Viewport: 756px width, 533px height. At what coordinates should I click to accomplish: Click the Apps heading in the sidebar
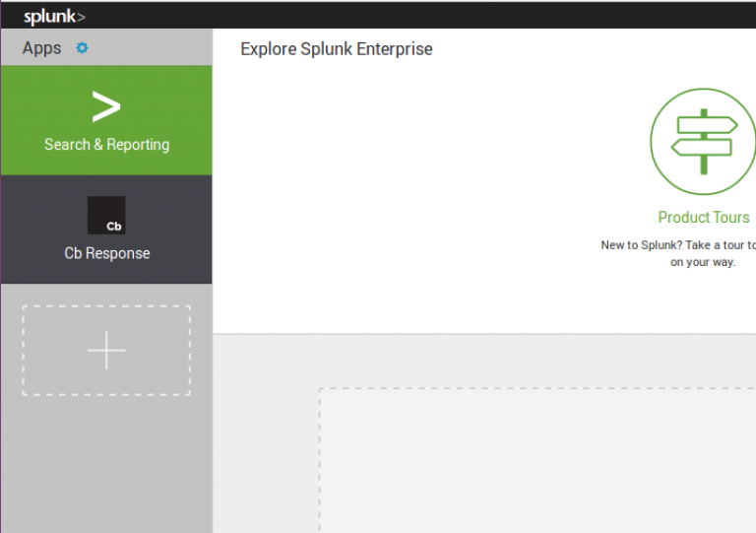[41, 48]
